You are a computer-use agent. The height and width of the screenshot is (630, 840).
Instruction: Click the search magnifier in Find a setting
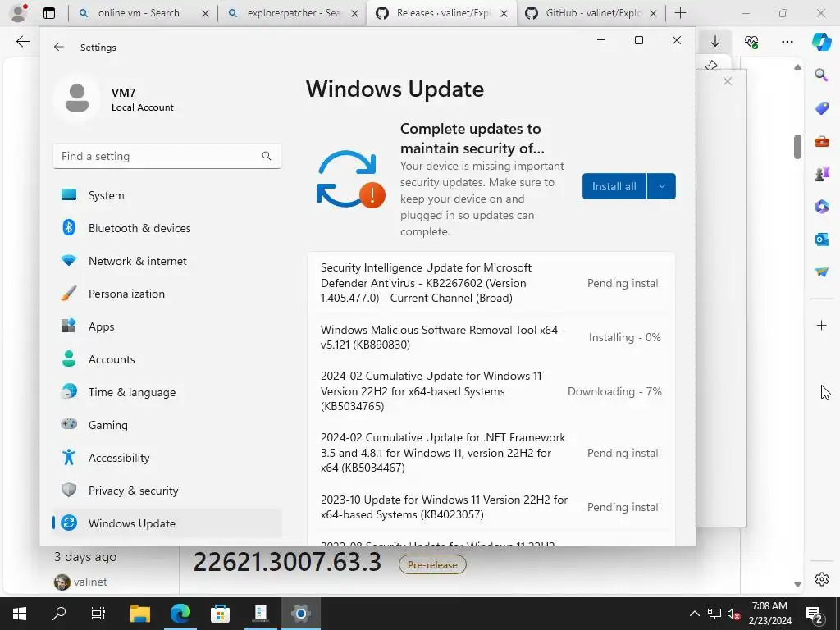coord(267,156)
